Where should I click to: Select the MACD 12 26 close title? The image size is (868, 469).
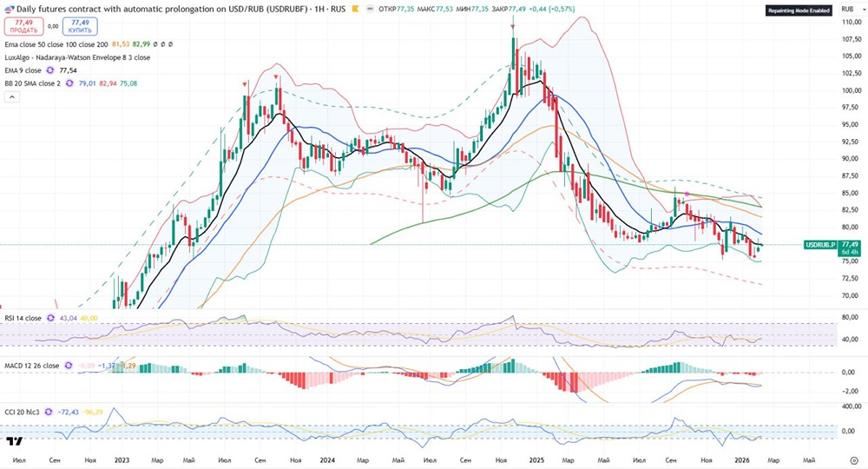click(x=32, y=366)
